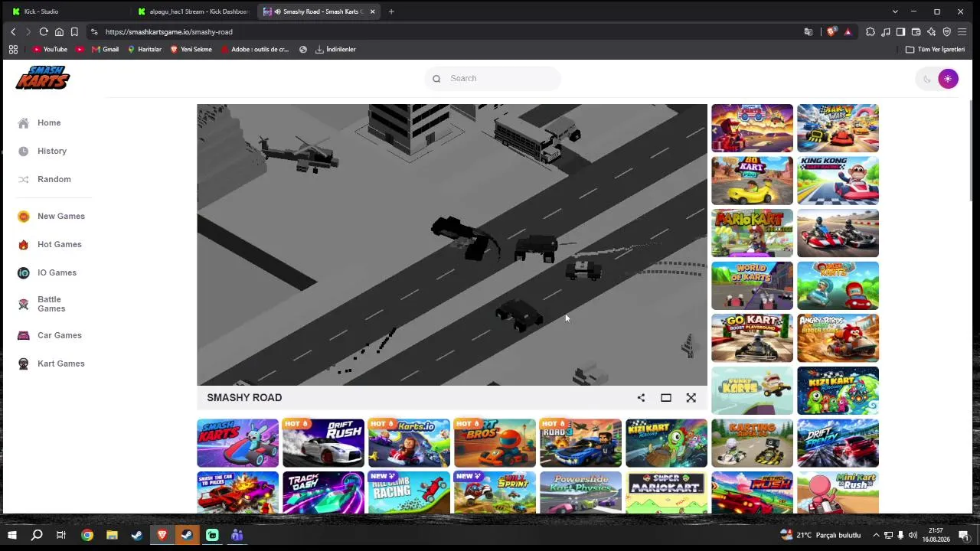Switch game to theater mode
Image resolution: width=980 pixels, height=551 pixels.
[666, 397]
